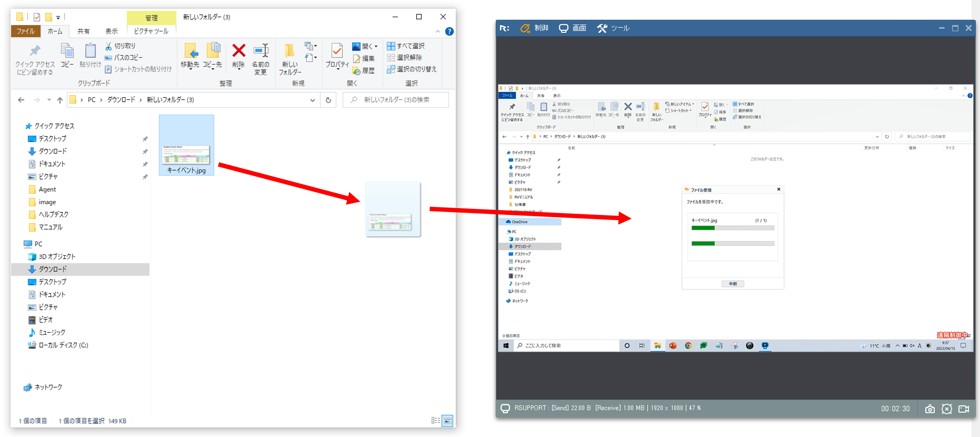Click the Chrome icon in remote taskbar
The width and height of the screenshot is (980, 437).
[688, 346]
